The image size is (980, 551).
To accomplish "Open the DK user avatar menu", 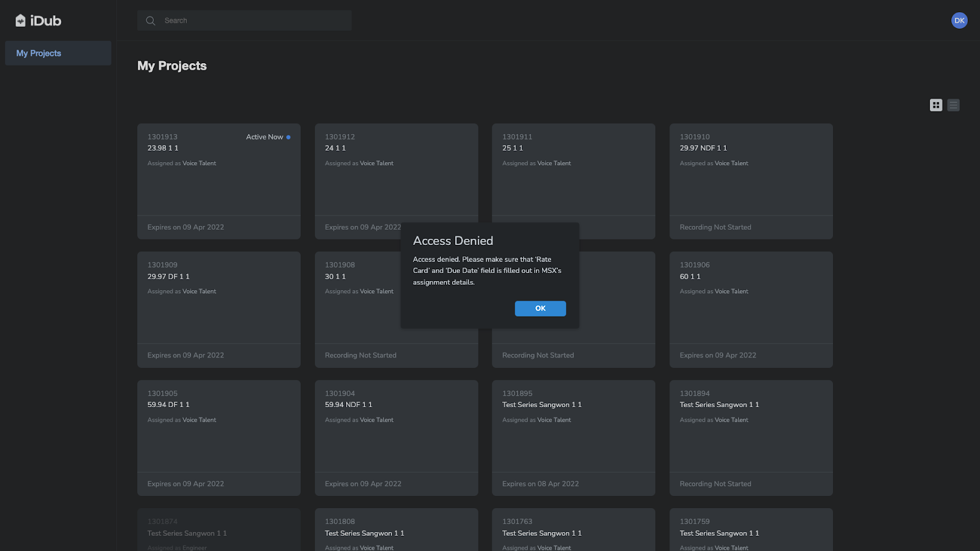I will (959, 20).
